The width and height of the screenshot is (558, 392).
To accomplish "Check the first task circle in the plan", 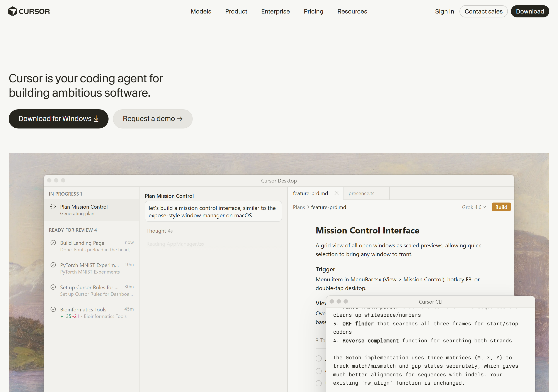I will [319, 358].
